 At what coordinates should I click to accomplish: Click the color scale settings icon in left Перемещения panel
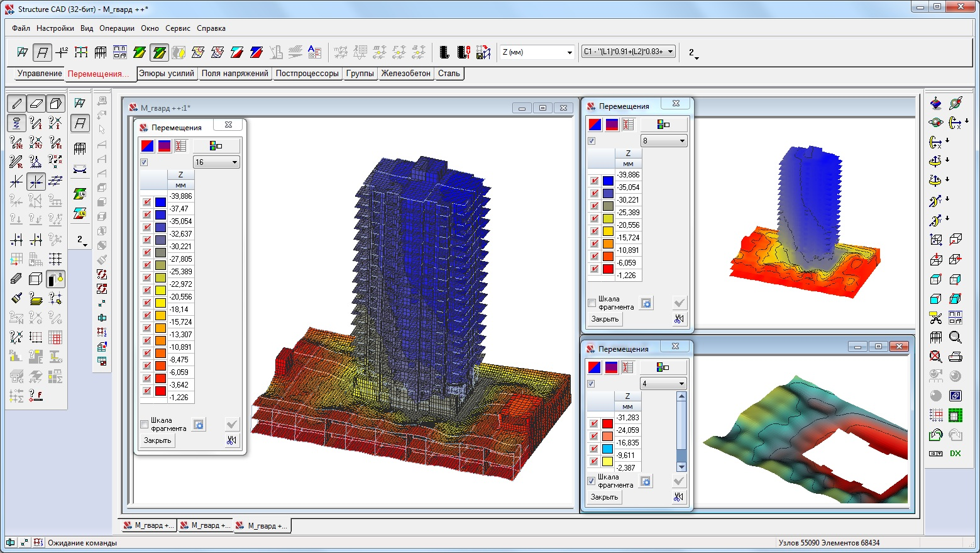[x=216, y=146]
